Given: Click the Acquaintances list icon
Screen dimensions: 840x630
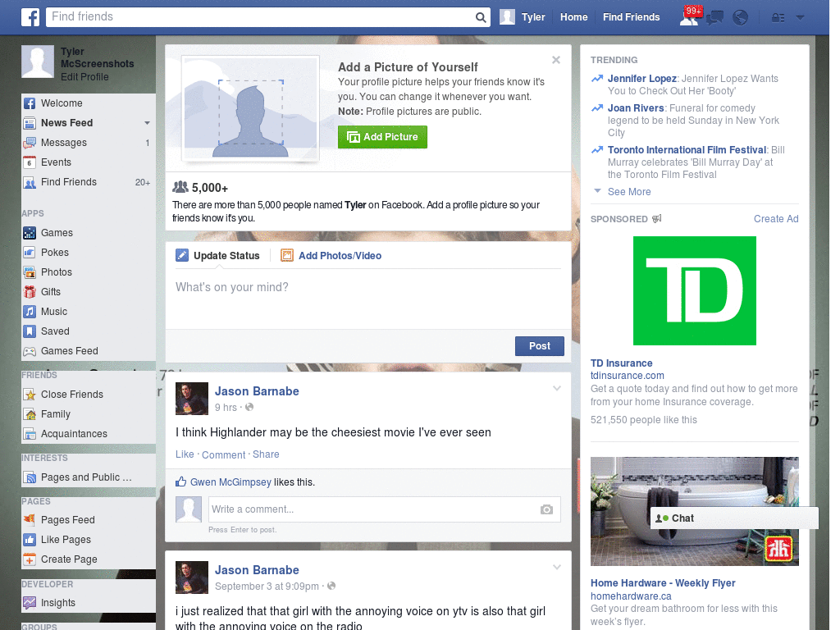Looking at the screenshot, I should (30, 434).
